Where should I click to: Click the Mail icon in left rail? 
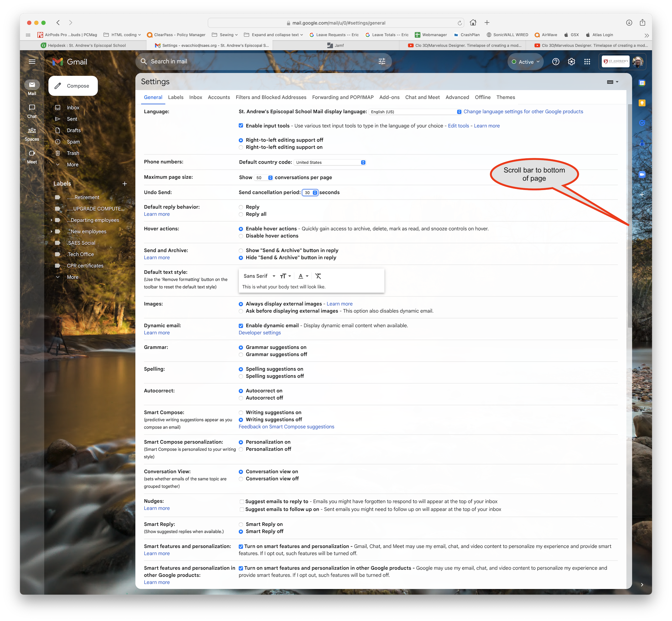click(32, 85)
